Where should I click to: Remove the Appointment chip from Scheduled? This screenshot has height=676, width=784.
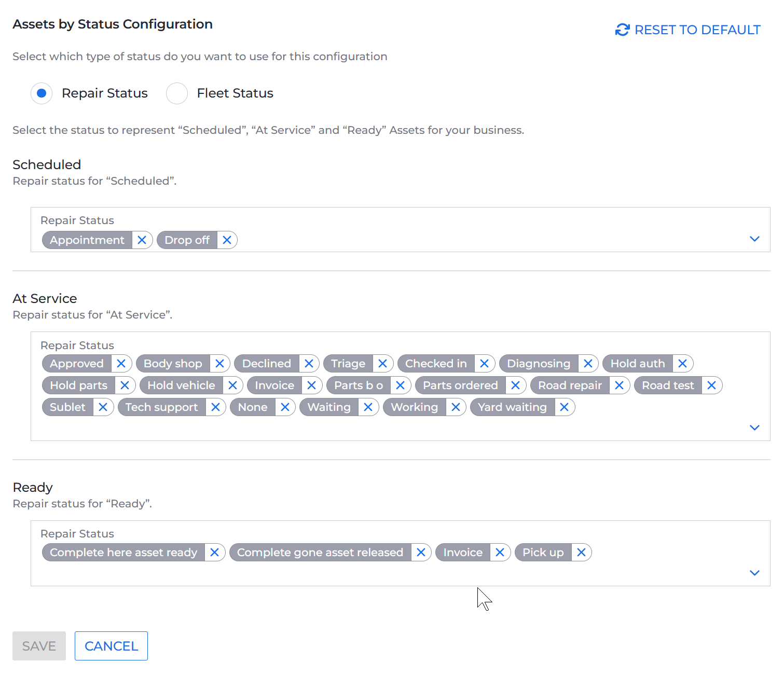pyautogui.click(x=142, y=240)
